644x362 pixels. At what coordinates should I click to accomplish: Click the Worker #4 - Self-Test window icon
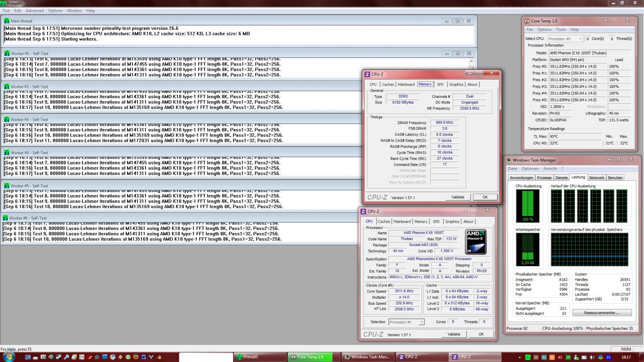7,152
